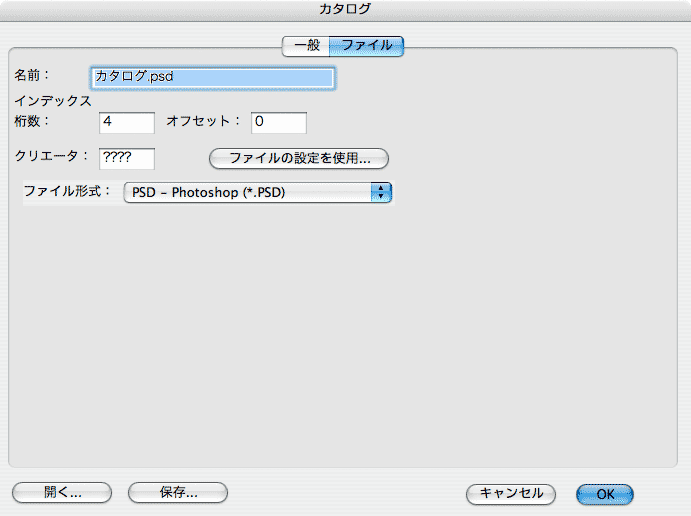Click the クリエータ input field
This screenshot has height=516, width=691.
click(127, 159)
